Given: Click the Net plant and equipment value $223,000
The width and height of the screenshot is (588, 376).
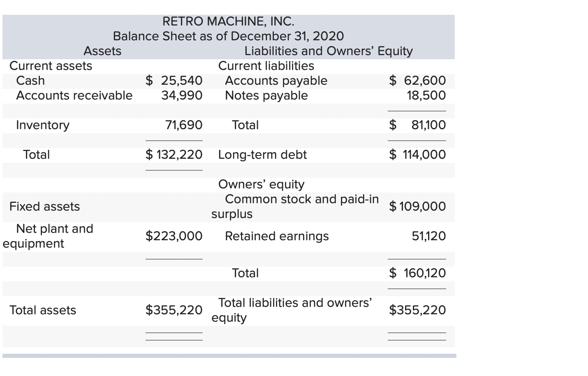Looking at the screenshot, I should pyautogui.click(x=174, y=236).
